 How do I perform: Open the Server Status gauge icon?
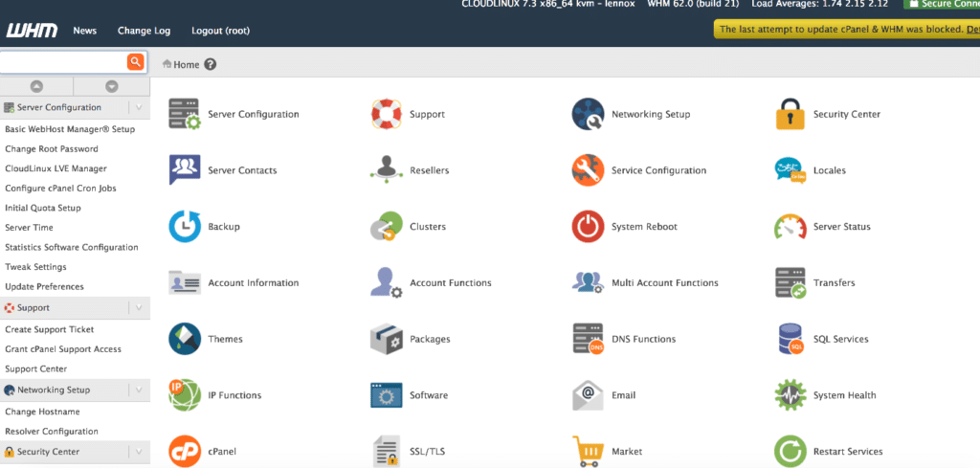pyautogui.click(x=790, y=227)
